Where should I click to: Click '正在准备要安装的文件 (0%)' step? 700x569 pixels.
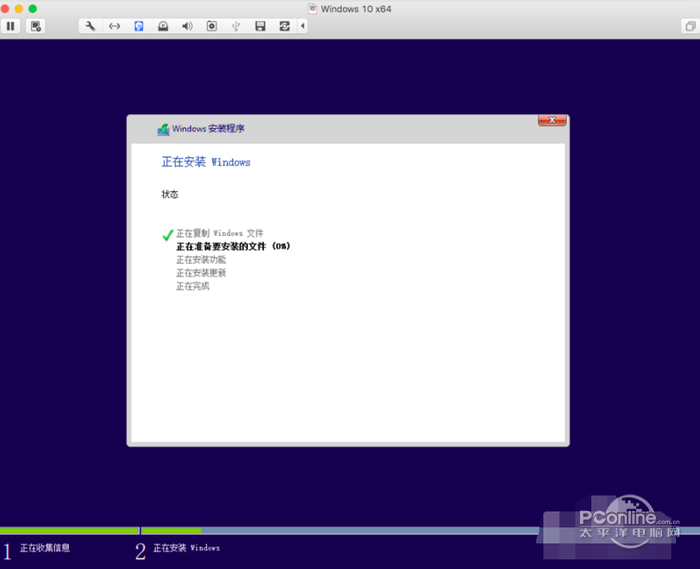(233, 246)
